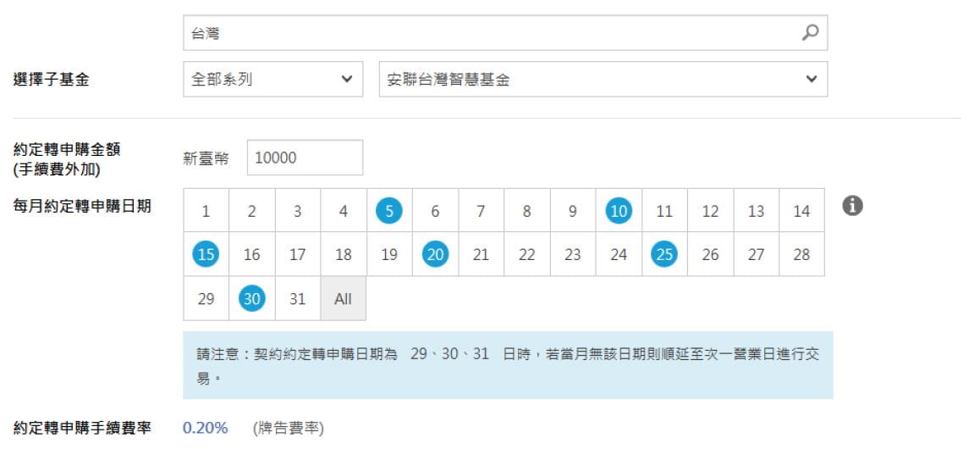980x449 pixels.
Task: Select day 28 in the date grid
Action: 802,254
